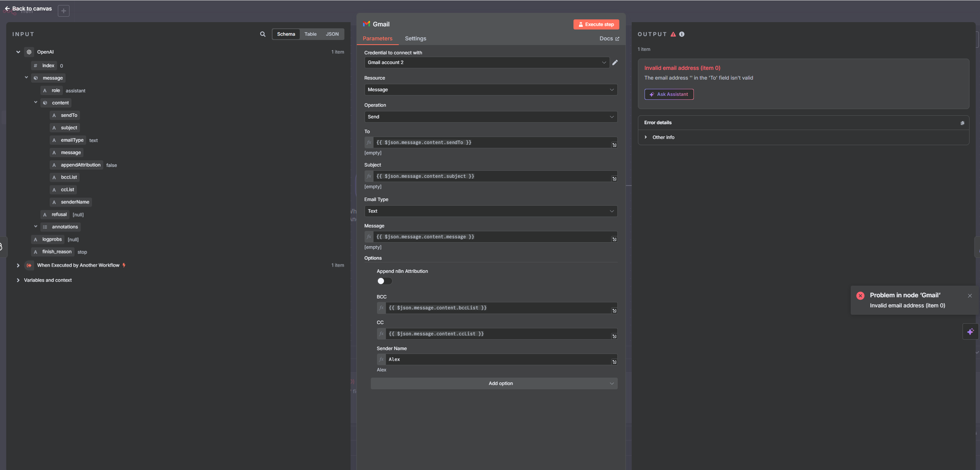Collapse the content object in schema

coord(36,102)
